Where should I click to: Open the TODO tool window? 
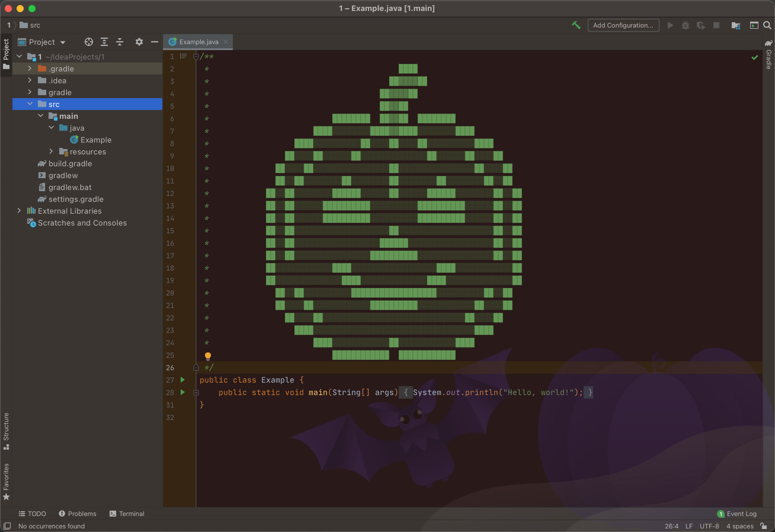pyautogui.click(x=32, y=514)
